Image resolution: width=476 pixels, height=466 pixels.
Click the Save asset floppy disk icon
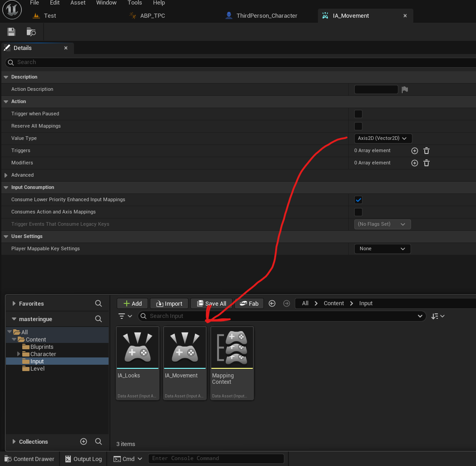click(11, 32)
